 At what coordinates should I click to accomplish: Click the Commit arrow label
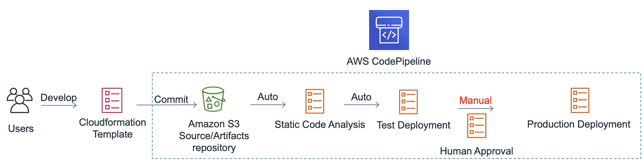click(171, 99)
